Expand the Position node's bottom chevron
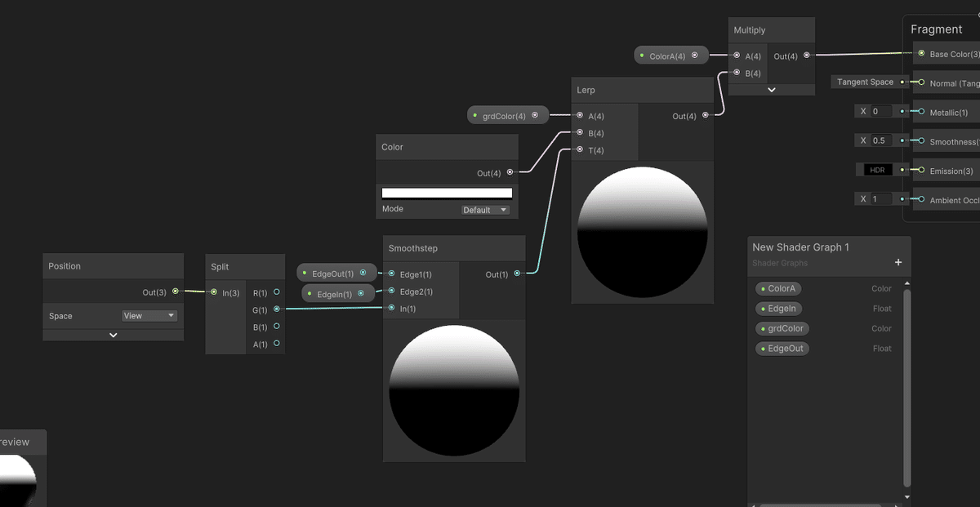 point(113,333)
